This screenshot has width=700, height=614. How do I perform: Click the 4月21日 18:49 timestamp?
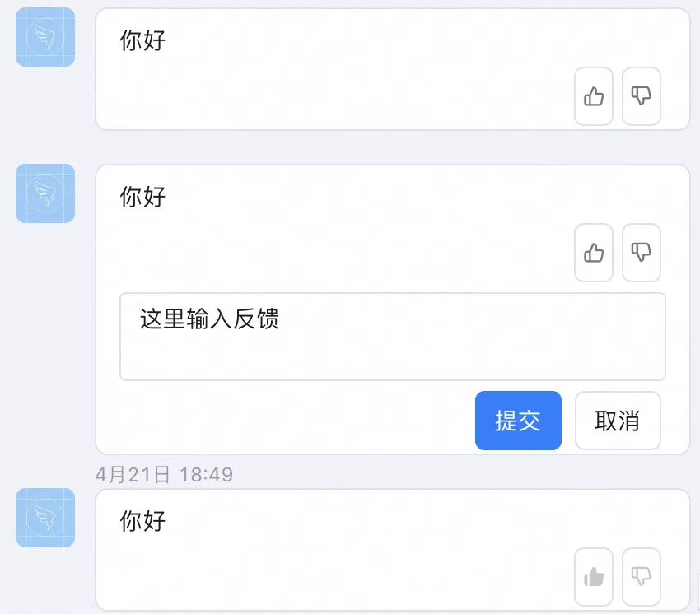(164, 474)
